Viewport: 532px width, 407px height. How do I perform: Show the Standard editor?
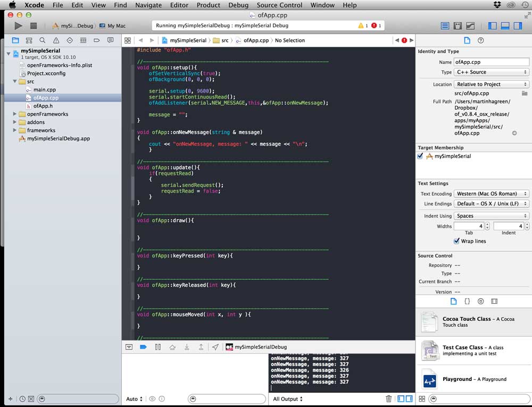pos(445,26)
